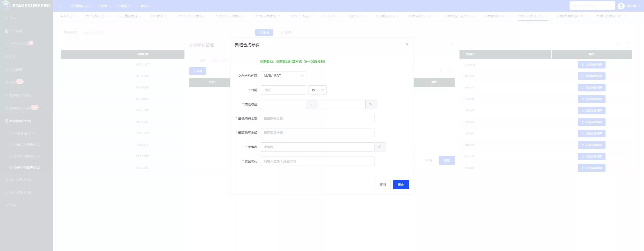Open 首页 in the sidebar
Screen dimensions: 644x251
coord(26,18)
